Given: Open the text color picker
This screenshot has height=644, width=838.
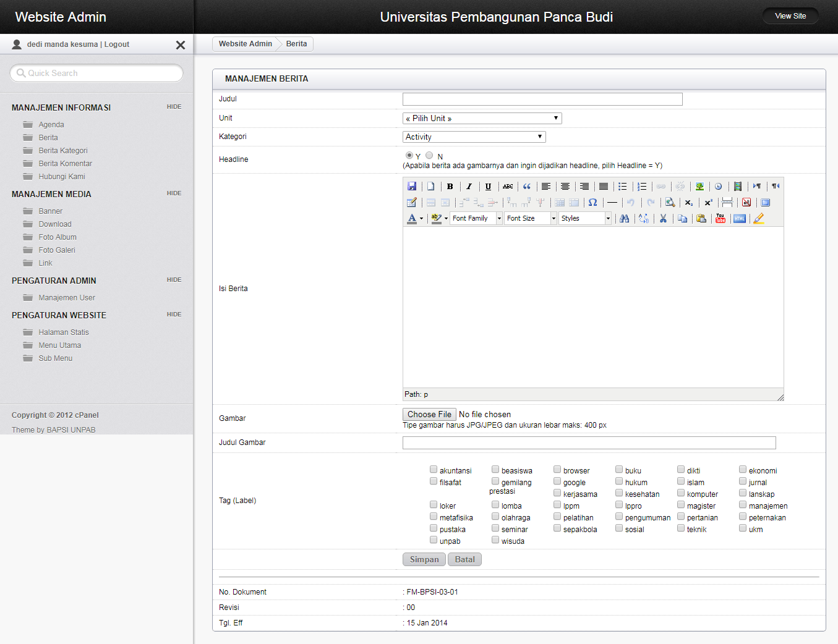Looking at the screenshot, I should (x=422, y=218).
